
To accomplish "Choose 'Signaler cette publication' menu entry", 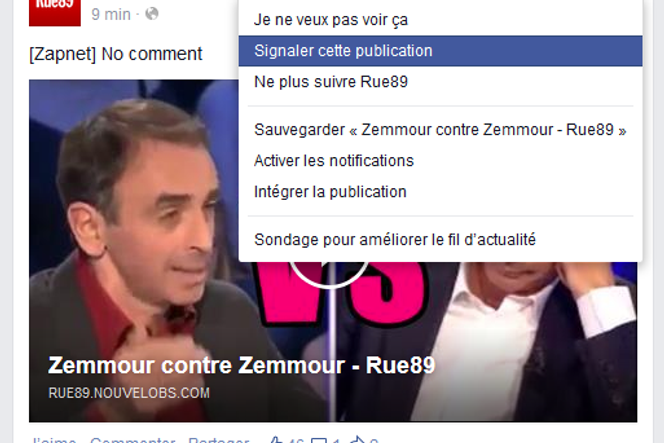I will click(440, 51).
